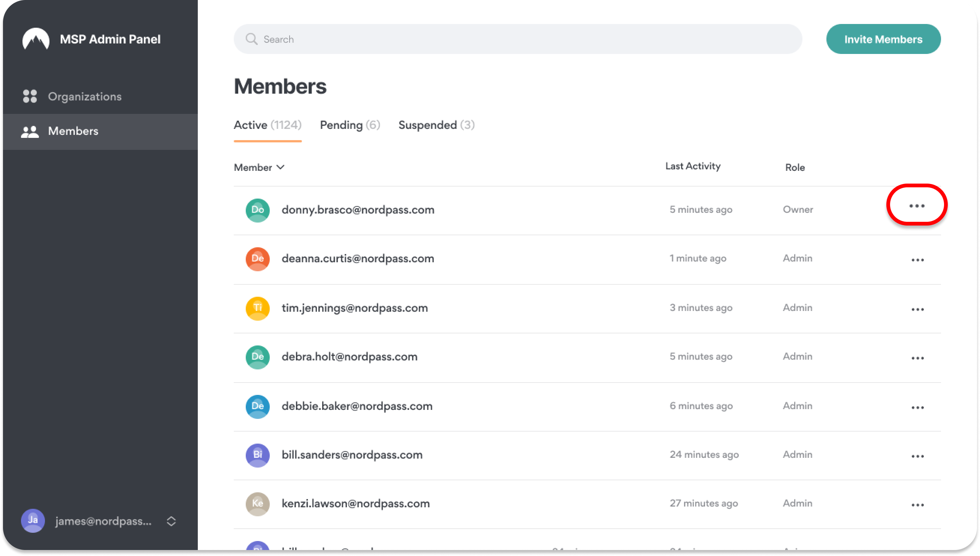Open more options for donny.brasco@nordpass.com

tap(917, 206)
